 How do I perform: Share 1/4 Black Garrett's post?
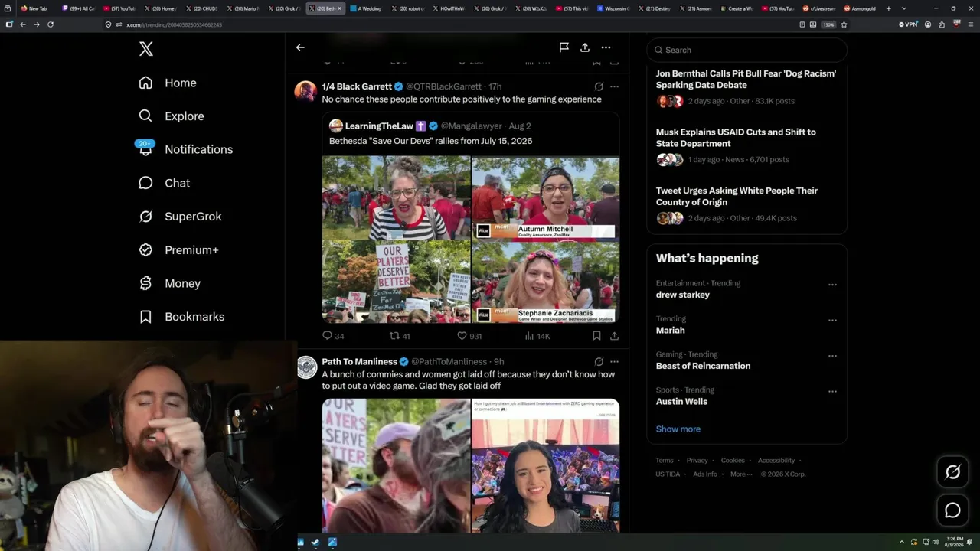coord(614,336)
